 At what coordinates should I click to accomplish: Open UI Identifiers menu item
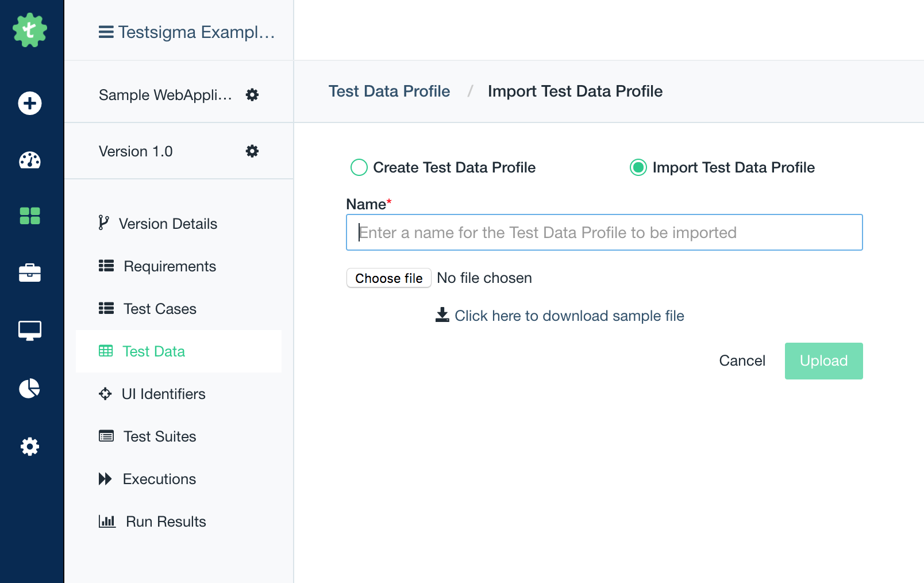(163, 394)
